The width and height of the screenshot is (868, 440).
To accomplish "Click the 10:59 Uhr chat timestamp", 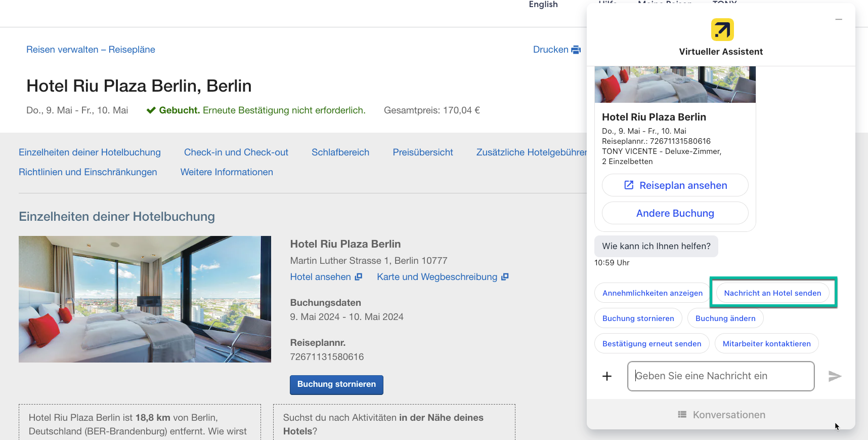I will click(x=612, y=263).
